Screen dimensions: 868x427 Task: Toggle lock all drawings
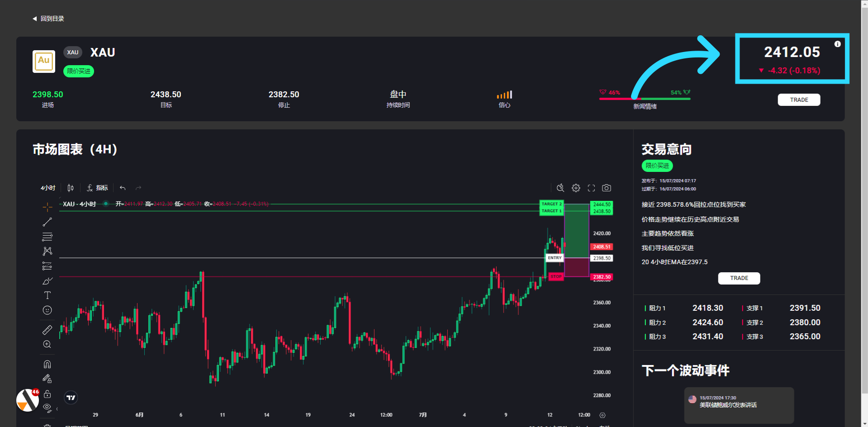tap(47, 394)
